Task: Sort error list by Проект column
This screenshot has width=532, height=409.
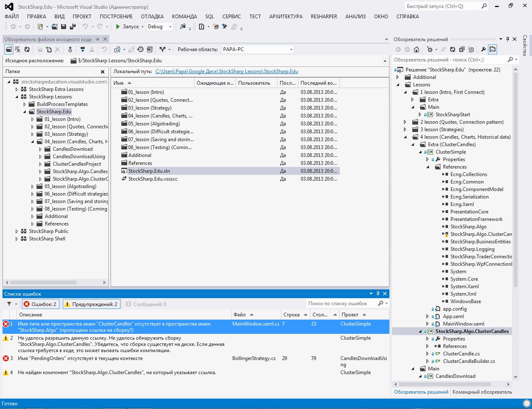Action: coord(365,315)
